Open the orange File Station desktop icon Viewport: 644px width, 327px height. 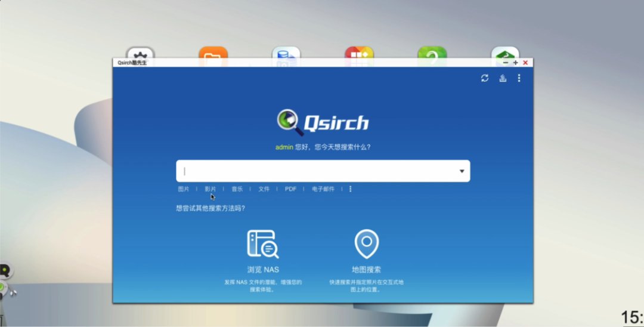coord(213,52)
